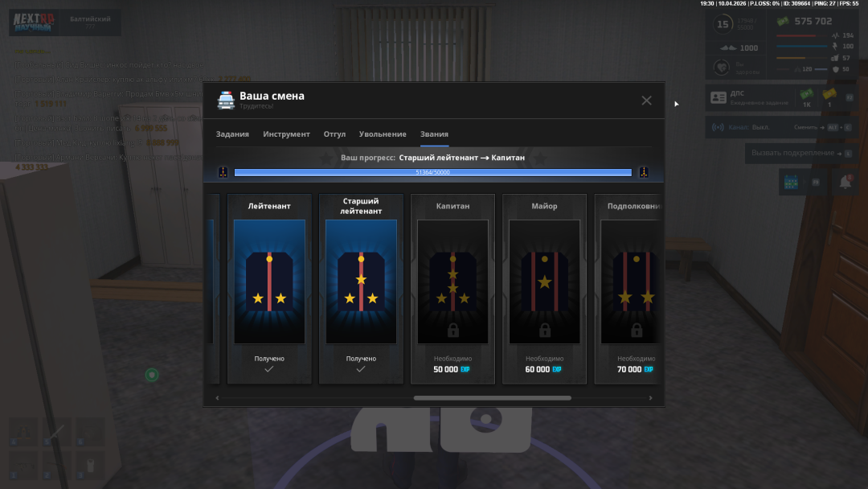The height and width of the screenshot is (489, 868).
Task: Select the police baton in hotbar slot 5
Action: [57, 432]
